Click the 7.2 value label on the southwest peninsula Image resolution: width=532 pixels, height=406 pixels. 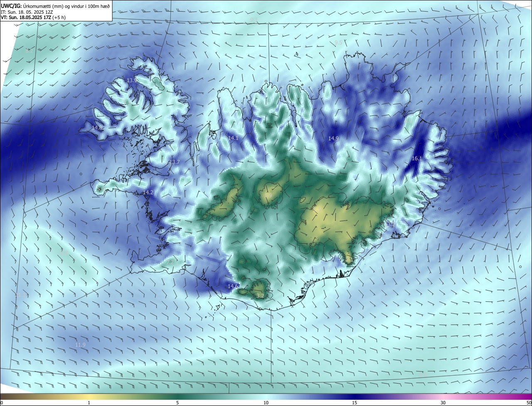point(170,262)
